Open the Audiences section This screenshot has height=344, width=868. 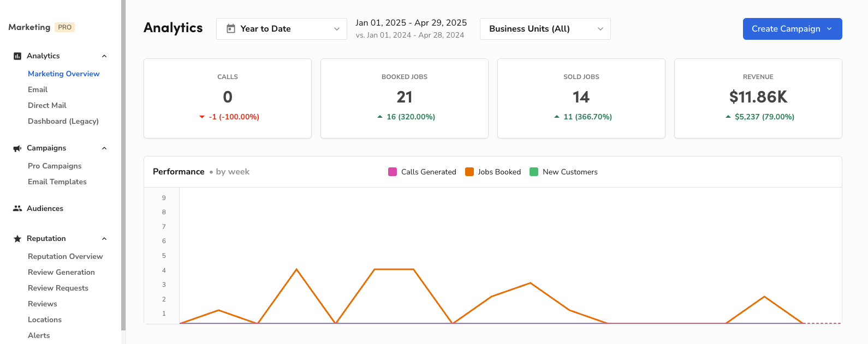click(x=45, y=208)
